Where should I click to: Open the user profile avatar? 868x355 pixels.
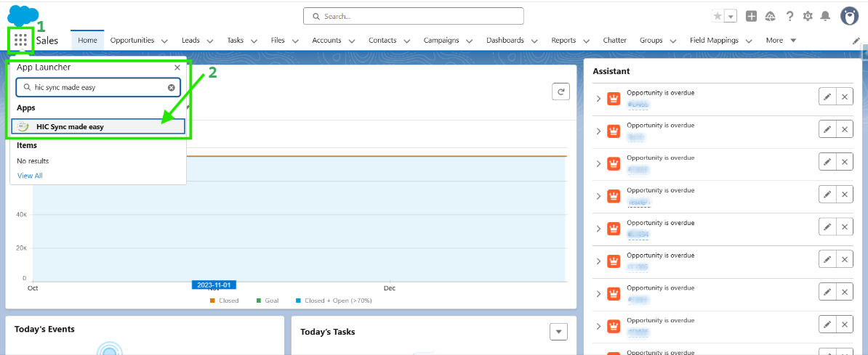849,16
